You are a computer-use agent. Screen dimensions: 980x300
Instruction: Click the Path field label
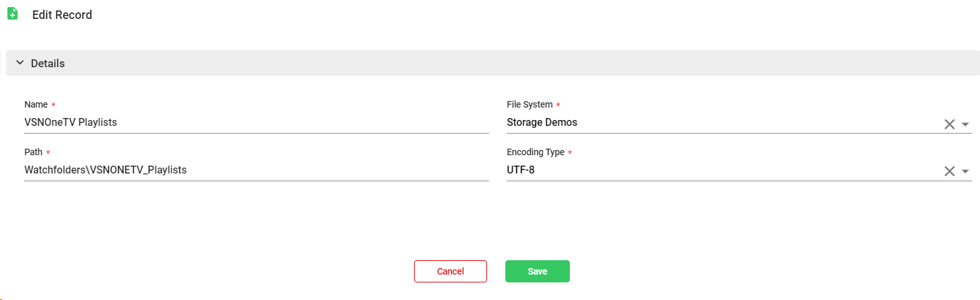[33, 152]
